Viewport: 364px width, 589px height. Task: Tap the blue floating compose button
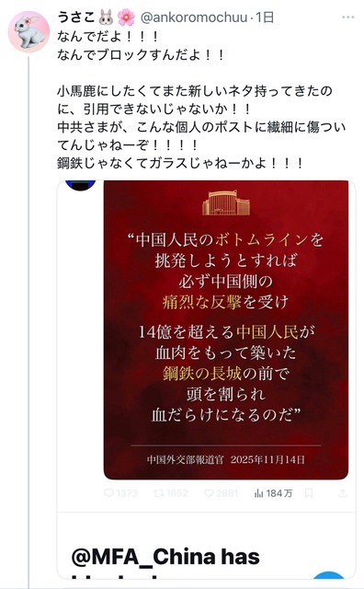coord(329,581)
